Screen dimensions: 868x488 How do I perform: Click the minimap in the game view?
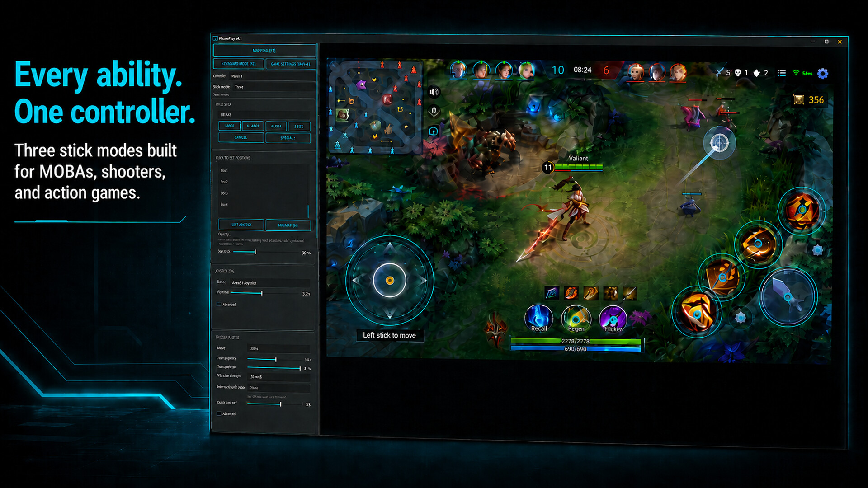click(x=375, y=107)
